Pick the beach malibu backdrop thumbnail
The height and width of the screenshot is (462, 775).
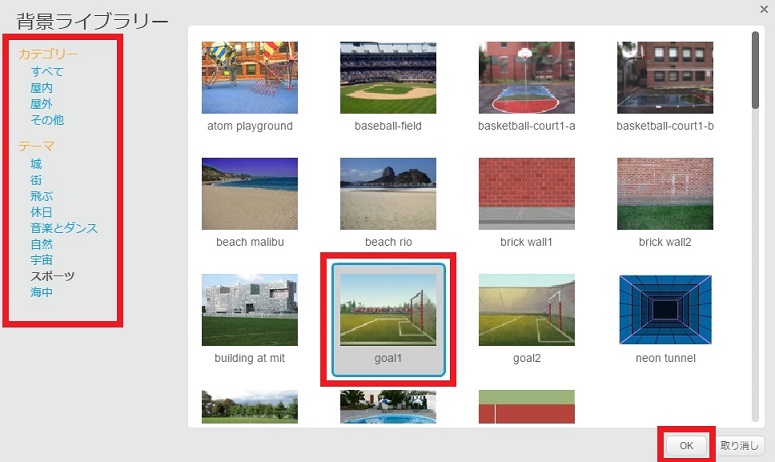click(250, 194)
